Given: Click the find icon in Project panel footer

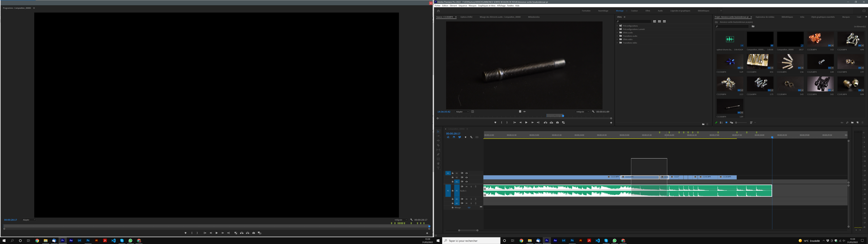Looking at the screenshot, I should [x=847, y=123].
